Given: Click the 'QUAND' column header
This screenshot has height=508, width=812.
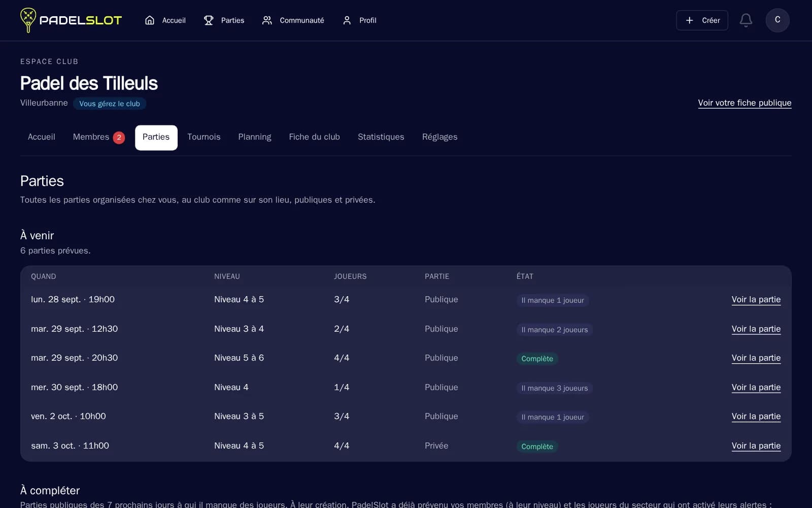Looking at the screenshot, I should pos(44,276).
